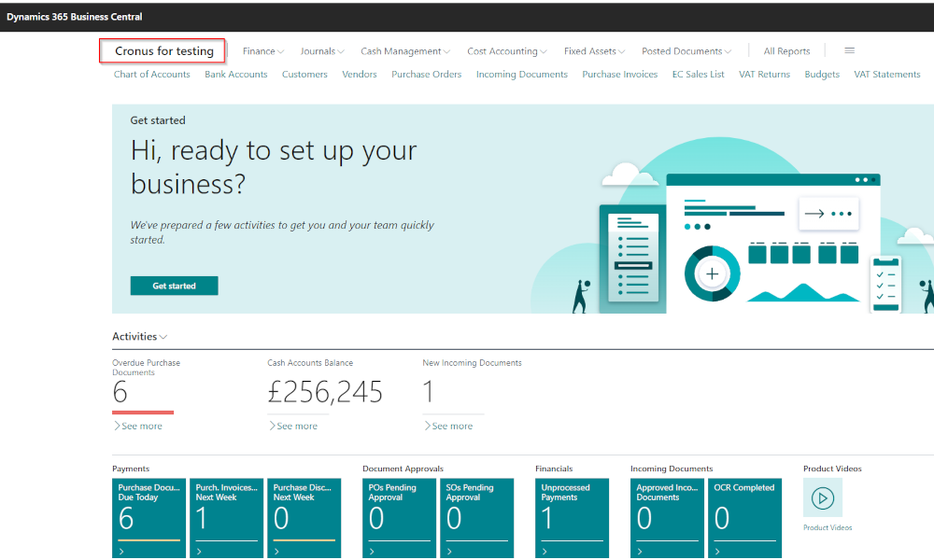
Task: Open Overdue Purchase Documents count 6
Action: 120,392
